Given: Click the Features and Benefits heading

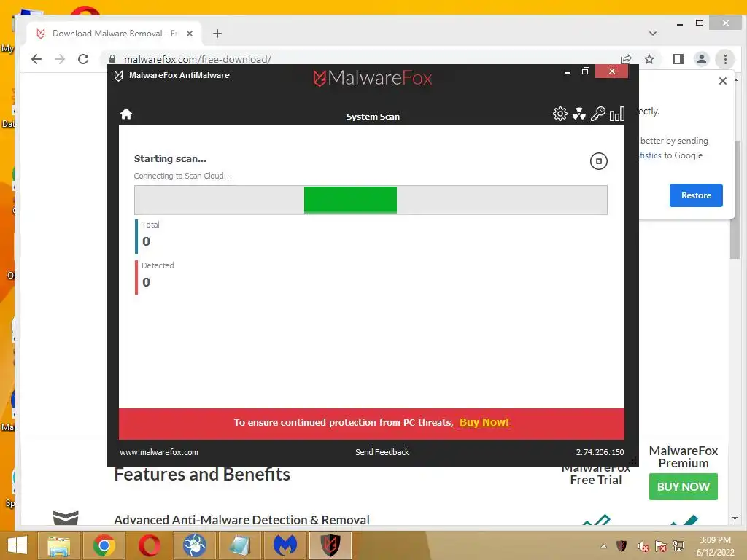Looking at the screenshot, I should tap(202, 474).
